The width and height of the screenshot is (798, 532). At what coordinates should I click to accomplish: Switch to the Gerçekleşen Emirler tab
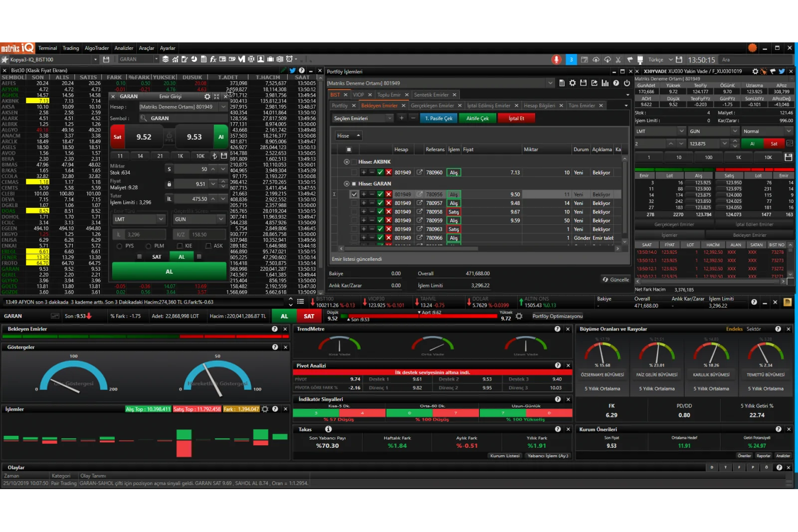click(x=432, y=106)
